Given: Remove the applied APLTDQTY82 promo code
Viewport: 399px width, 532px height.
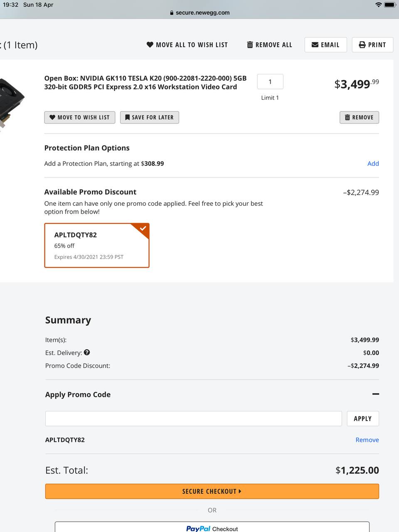Looking at the screenshot, I should [367, 440].
